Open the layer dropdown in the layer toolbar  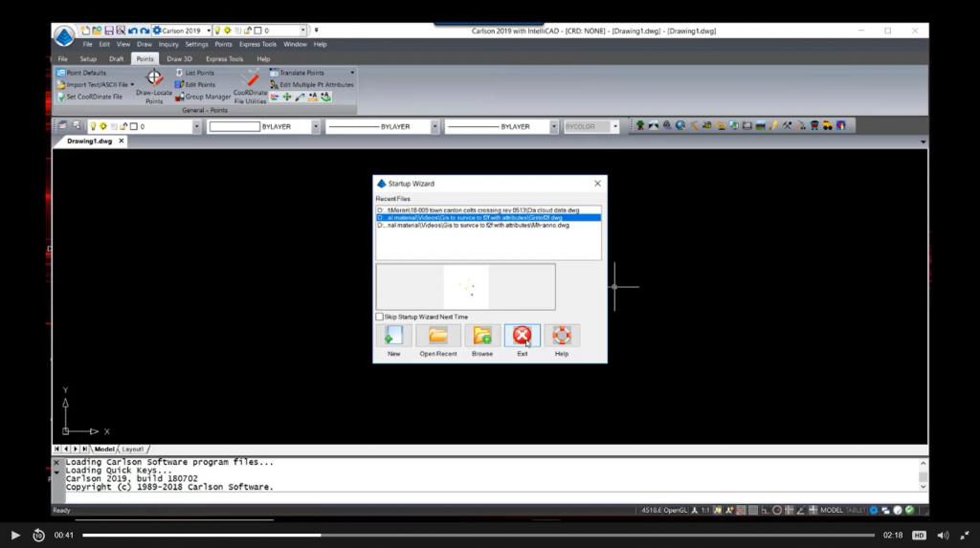[196, 126]
